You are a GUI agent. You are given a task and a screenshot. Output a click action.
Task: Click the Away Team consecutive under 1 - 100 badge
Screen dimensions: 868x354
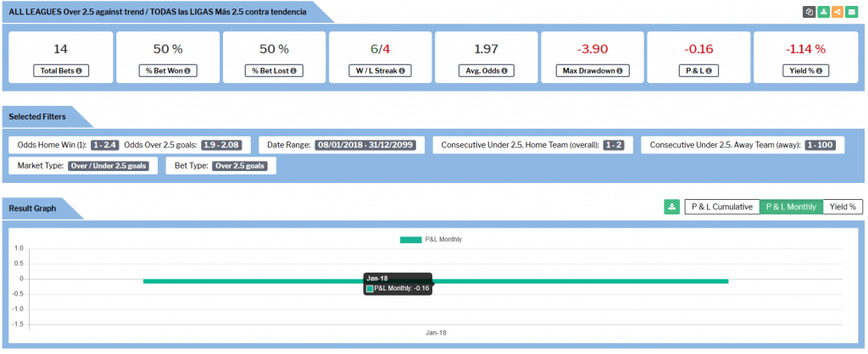821,145
